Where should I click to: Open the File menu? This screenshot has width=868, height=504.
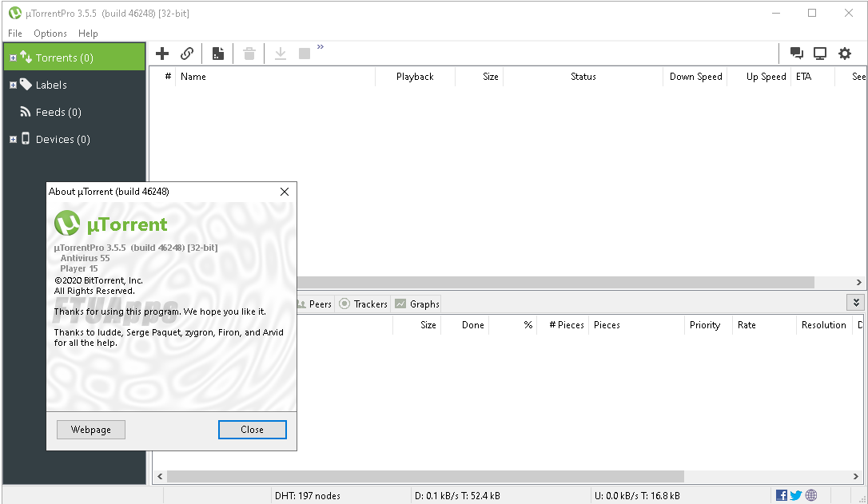point(15,34)
